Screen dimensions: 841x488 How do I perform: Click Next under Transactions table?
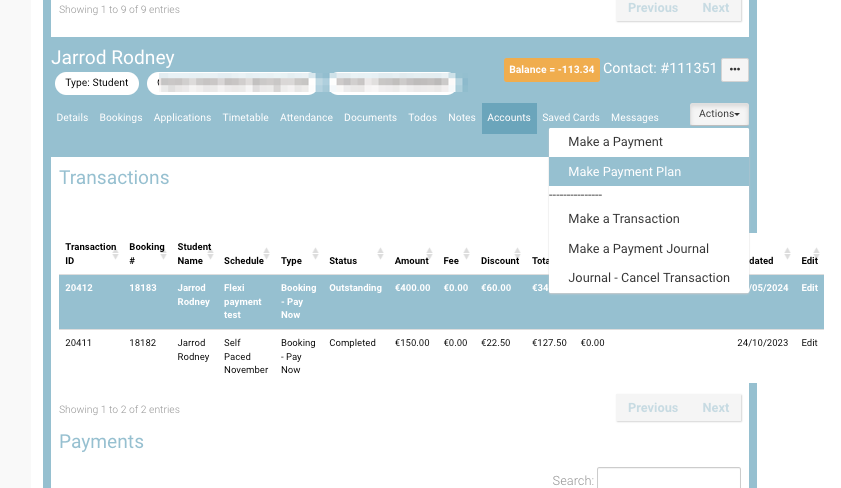coord(715,408)
